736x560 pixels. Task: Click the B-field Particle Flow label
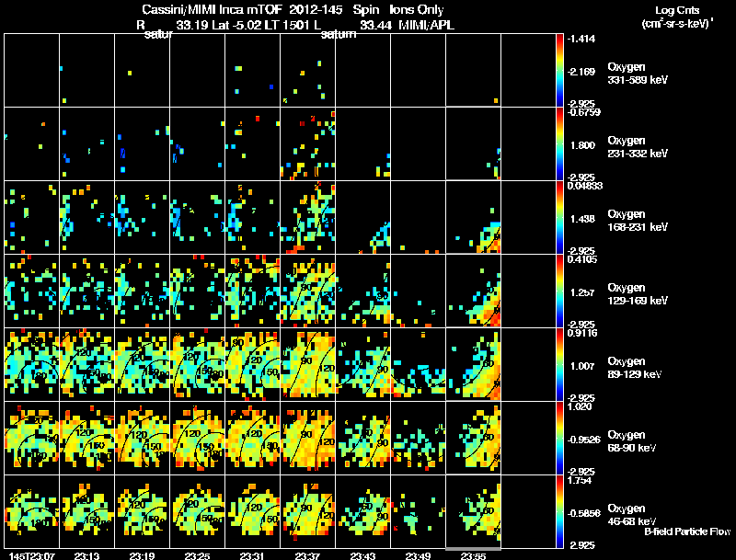(x=687, y=531)
